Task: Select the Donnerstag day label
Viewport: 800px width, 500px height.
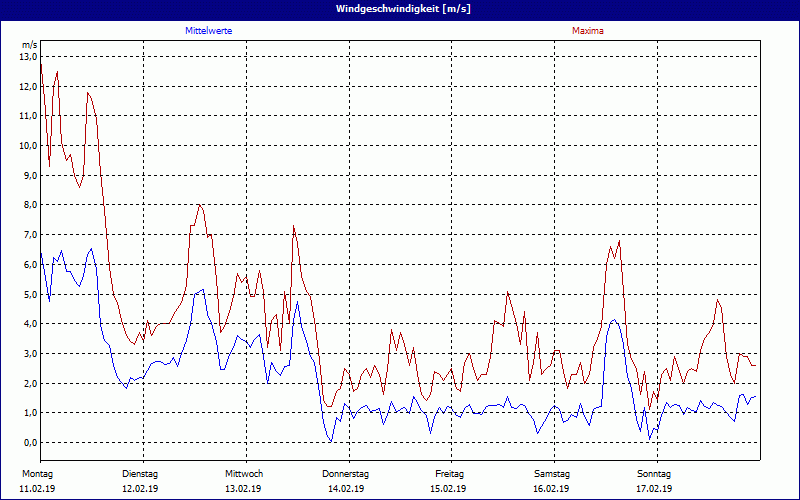Action: [x=346, y=473]
